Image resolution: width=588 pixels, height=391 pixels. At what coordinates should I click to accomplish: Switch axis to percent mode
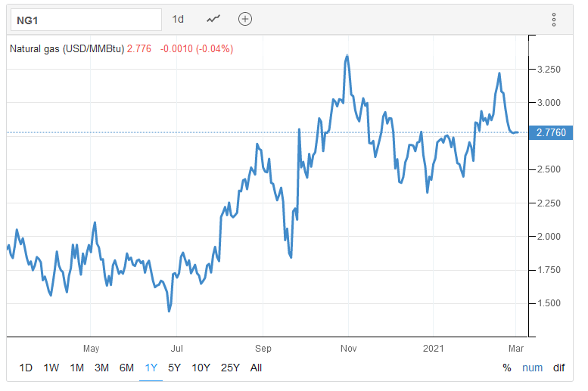[x=507, y=368]
